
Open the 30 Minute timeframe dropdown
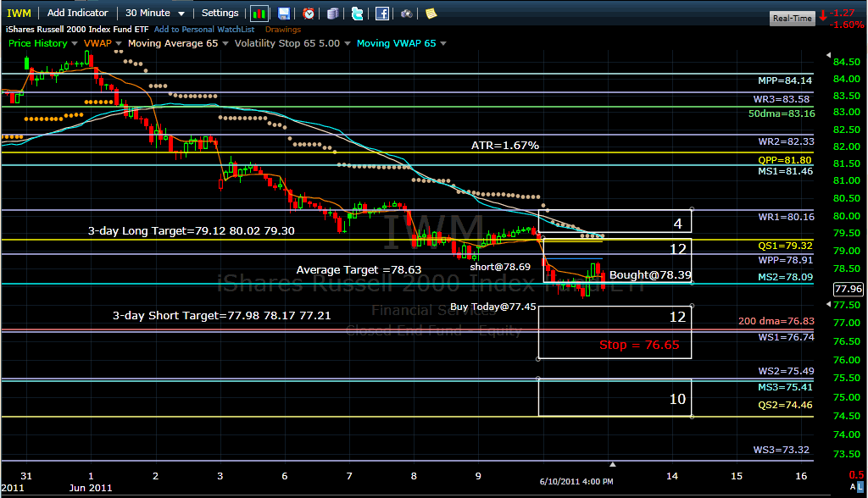click(x=154, y=13)
